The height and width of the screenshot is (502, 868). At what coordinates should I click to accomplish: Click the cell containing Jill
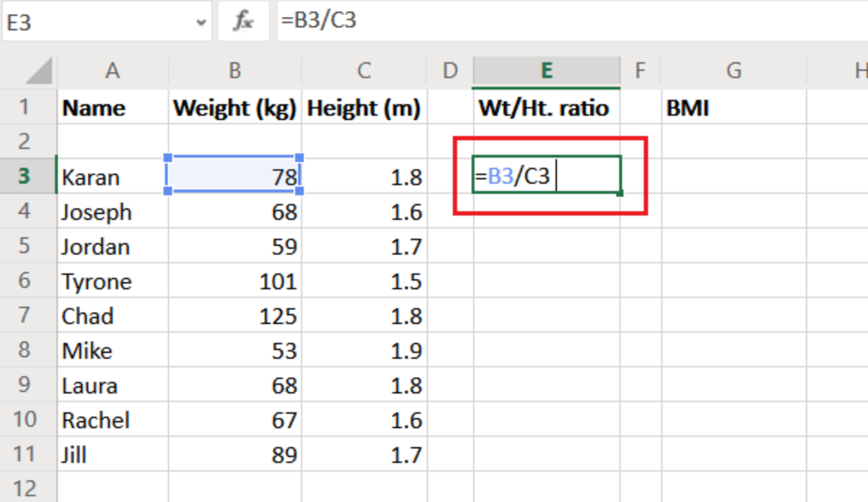pyautogui.click(x=113, y=454)
